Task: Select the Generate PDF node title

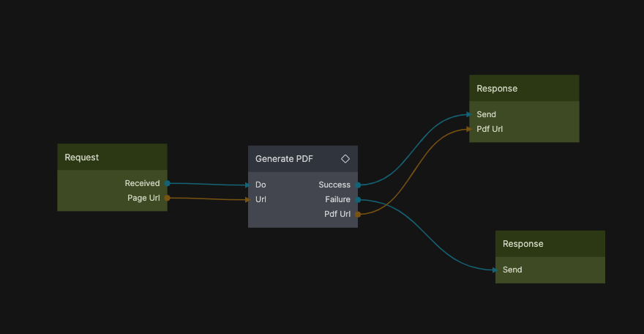Action: [284, 158]
